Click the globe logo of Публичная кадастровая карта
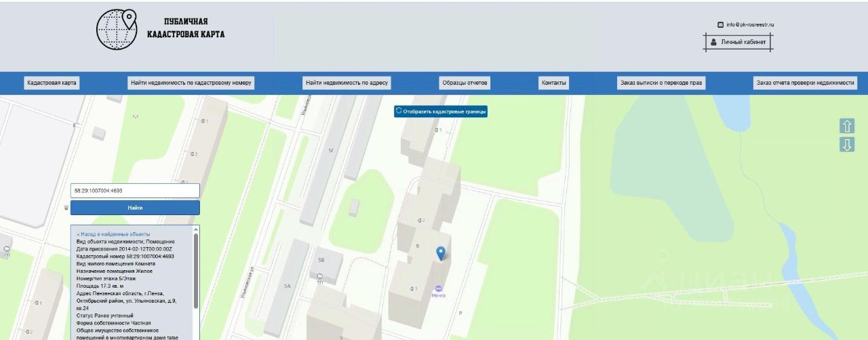868x340 pixels. click(x=117, y=30)
